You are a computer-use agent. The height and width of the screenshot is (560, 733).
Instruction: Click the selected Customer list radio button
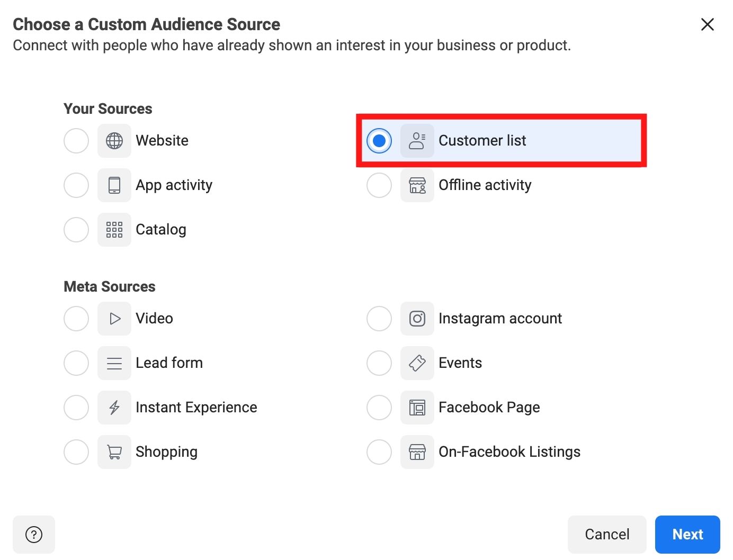click(x=379, y=141)
